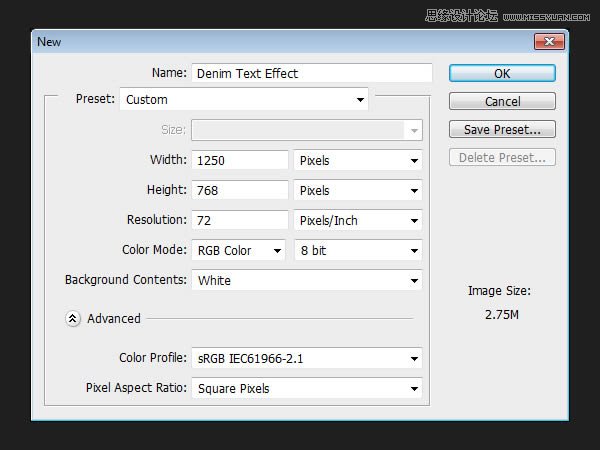This screenshot has width=600, height=450.
Task: Click the Background Contents: label
Action: point(126,280)
